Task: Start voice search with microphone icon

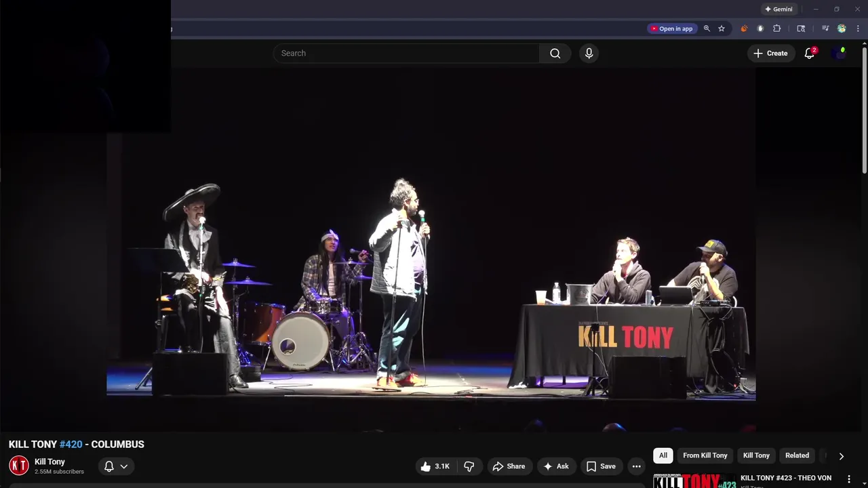Action: (x=589, y=53)
